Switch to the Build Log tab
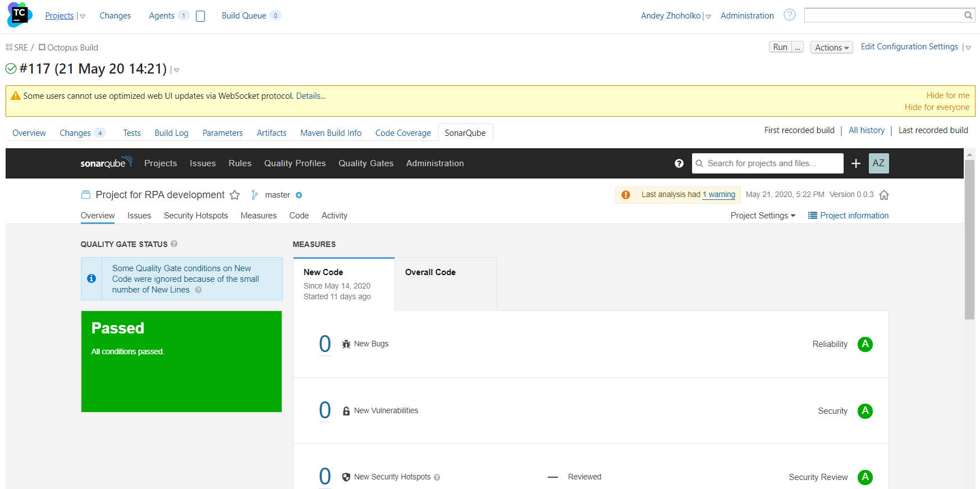Screen dimensions: 980x489 (172, 133)
